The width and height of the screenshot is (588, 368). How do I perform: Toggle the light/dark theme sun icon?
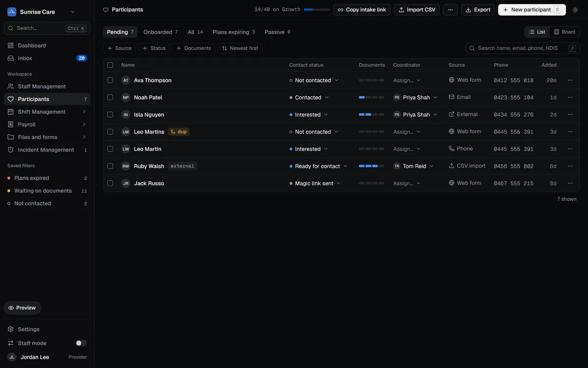click(x=575, y=10)
